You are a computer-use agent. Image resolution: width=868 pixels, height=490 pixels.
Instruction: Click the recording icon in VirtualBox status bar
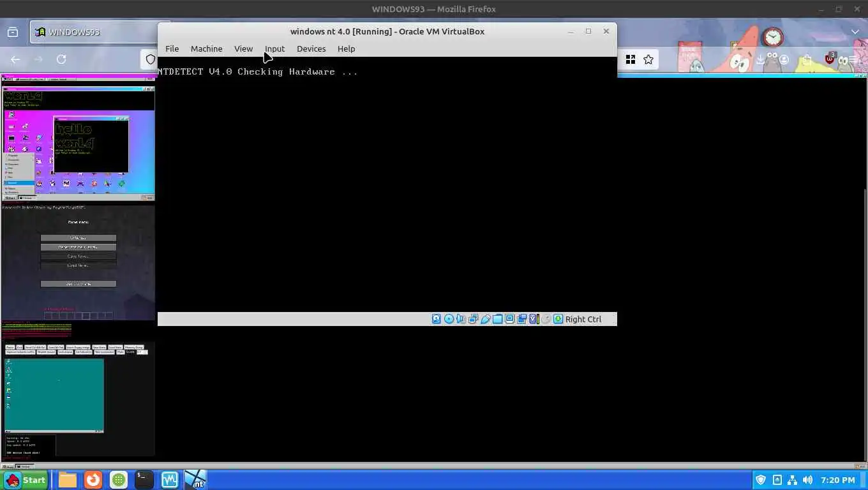pos(521,319)
